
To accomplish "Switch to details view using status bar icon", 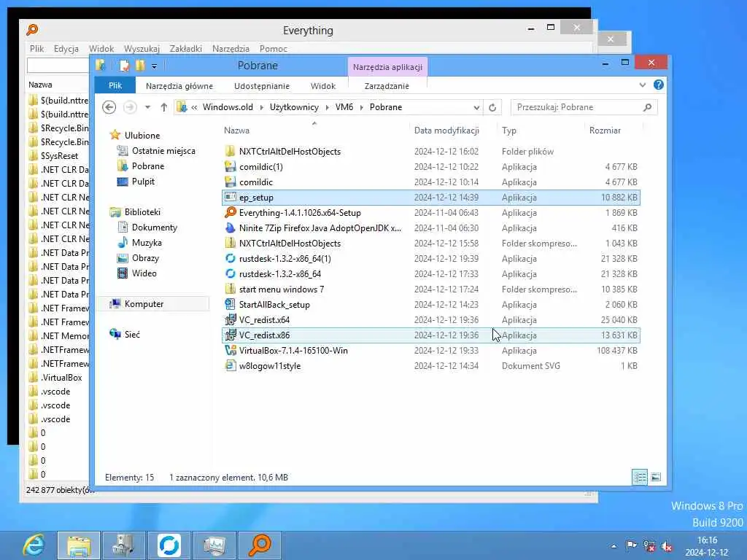I will point(640,477).
